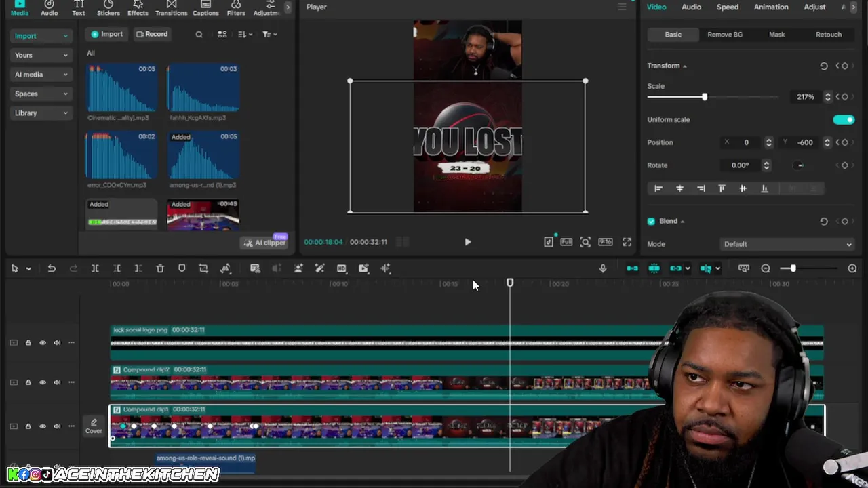The height and width of the screenshot is (488, 868).
Task: Mute the bottom Compound clip1 track
Action: (57, 426)
